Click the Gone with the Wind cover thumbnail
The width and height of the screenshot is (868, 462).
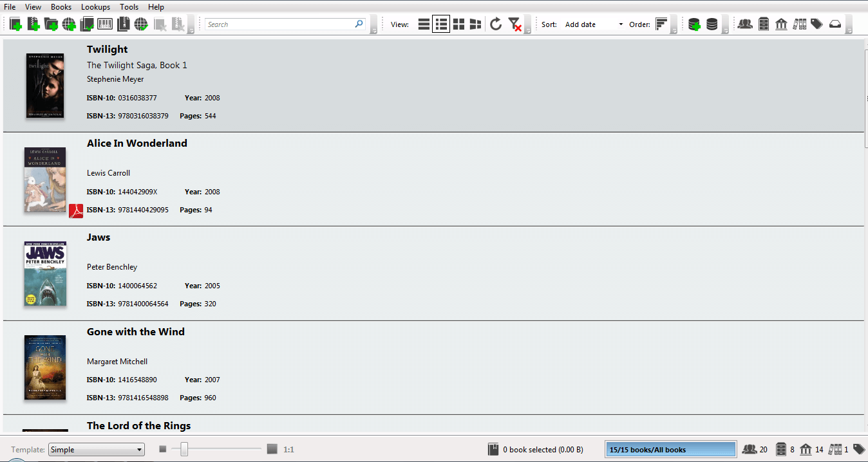(x=45, y=367)
